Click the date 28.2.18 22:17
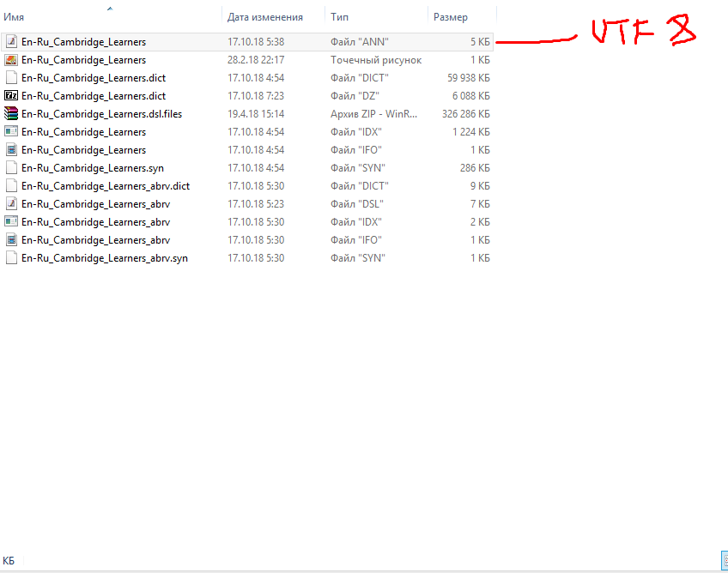Image resolution: width=728 pixels, height=573 pixels. click(x=256, y=60)
